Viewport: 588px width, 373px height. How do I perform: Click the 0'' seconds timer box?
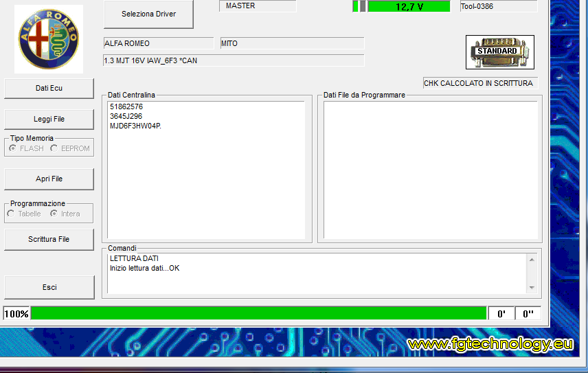click(x=528, y=314)
